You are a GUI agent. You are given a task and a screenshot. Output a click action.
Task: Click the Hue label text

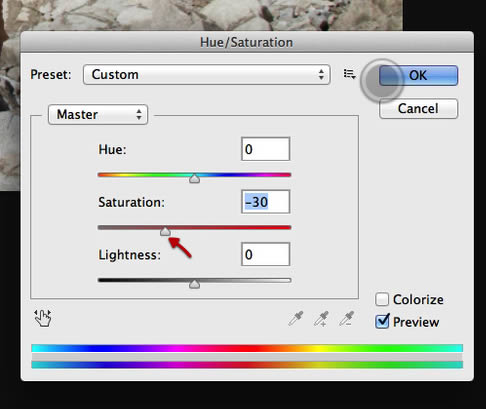pyautogui.click(x=112, y=149)
